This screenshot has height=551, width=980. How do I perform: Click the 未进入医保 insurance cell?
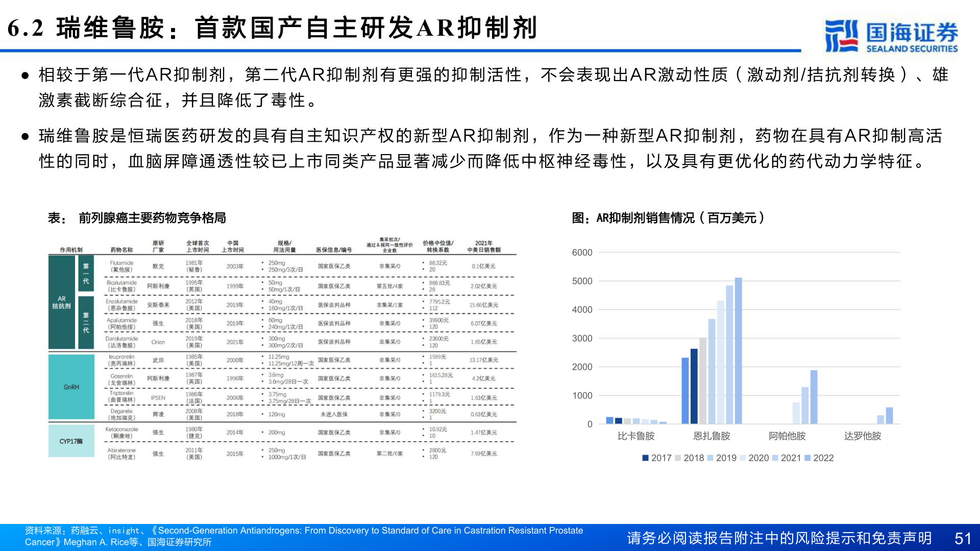click(x=334, y=414)
